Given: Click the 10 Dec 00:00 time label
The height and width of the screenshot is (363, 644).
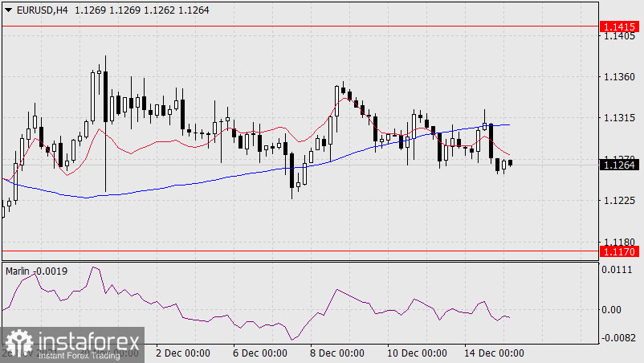Looking at the screenshot, I should pos(418,353).
